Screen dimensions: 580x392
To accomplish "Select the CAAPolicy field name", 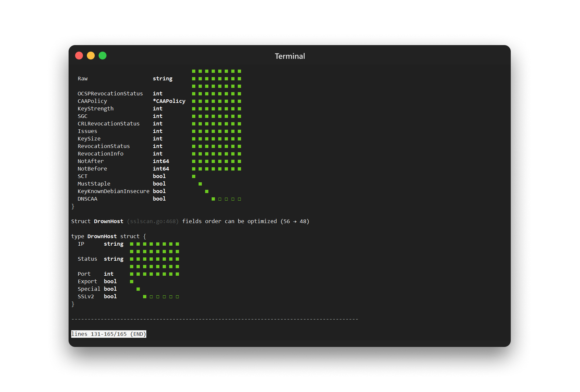I will [x=92, y=101].
